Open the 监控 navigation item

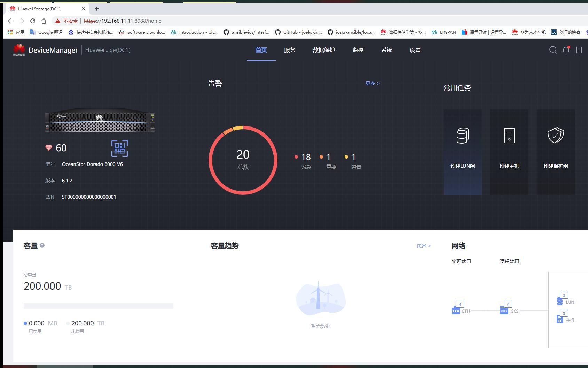coord(358,50)
